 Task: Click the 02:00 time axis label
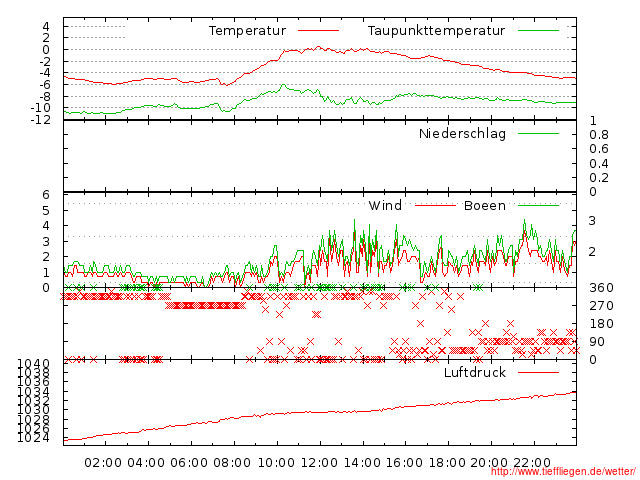103,462
